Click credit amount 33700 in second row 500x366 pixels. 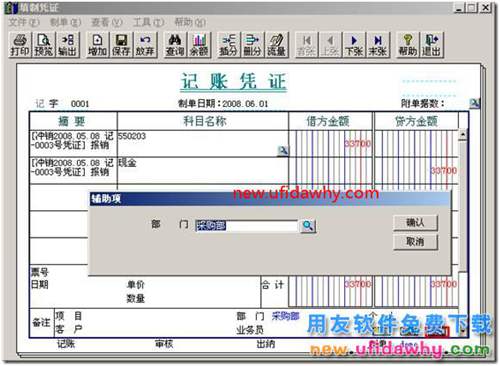click(444, 170)
